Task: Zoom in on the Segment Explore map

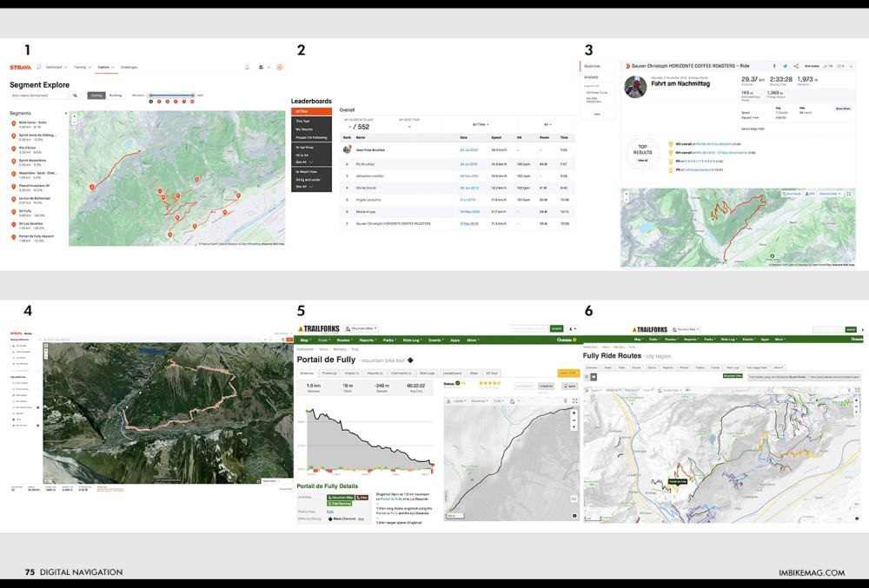Action: coord(74,115)
